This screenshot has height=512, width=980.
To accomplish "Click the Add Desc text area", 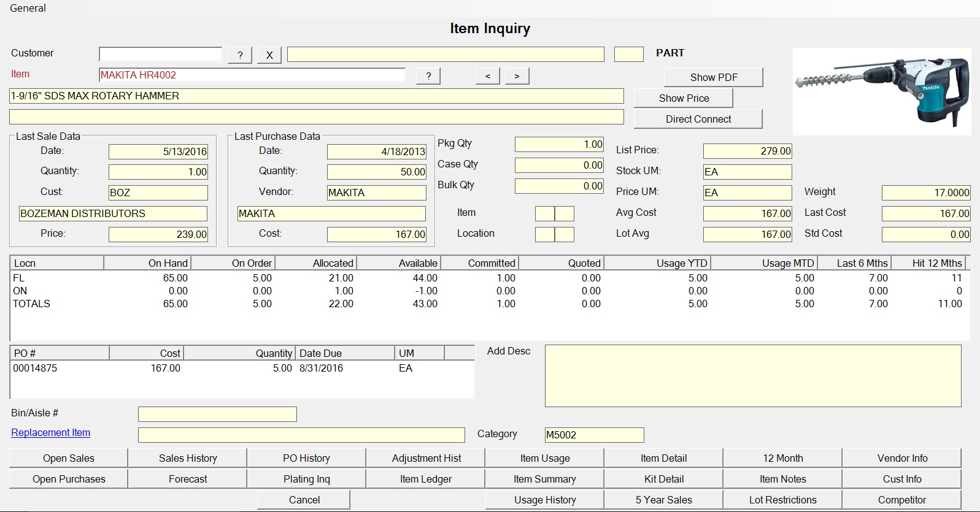I will (753, 376).
